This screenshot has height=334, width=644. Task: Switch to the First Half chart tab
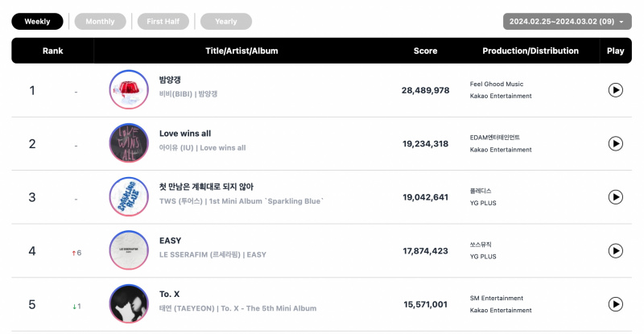pos(163,22)
